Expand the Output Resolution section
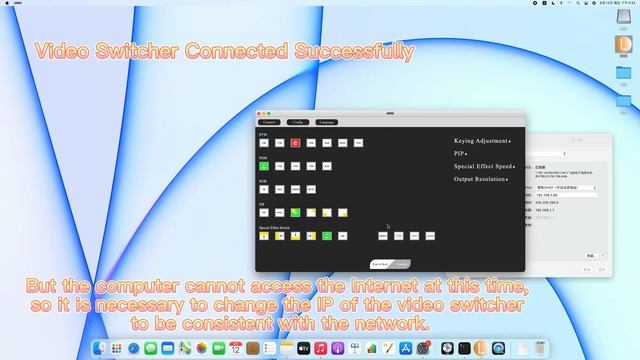640x360 pixels. coord(481,179)
